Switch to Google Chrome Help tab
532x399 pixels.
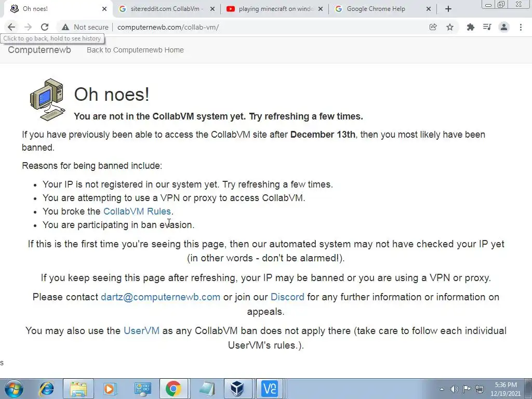point(382,9)
